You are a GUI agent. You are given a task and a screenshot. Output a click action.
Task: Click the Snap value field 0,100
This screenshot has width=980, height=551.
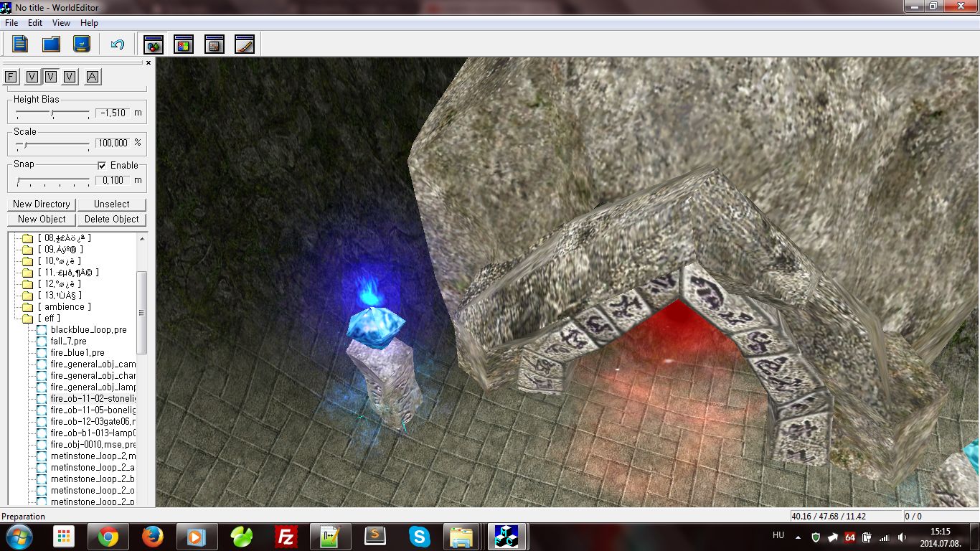(x=113, y=180)
